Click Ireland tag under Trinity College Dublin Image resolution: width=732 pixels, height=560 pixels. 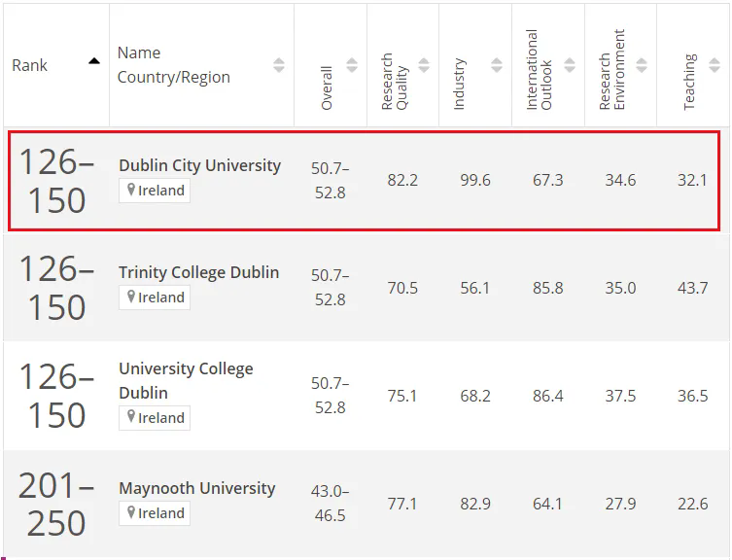(x=155, y=297)
